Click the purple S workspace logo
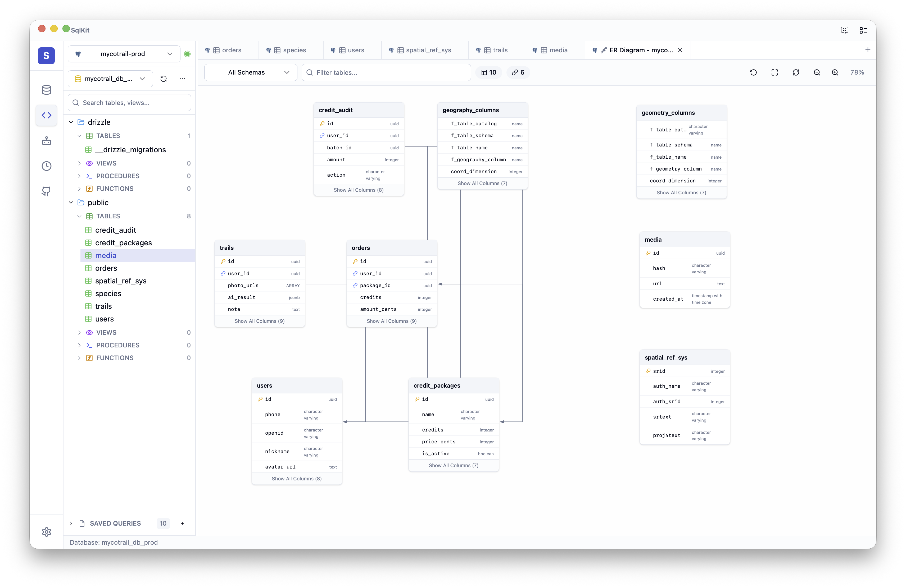Image resolution: width=906 pixels, height=588 pixels. pyautogui.click(x=46, y=56)
